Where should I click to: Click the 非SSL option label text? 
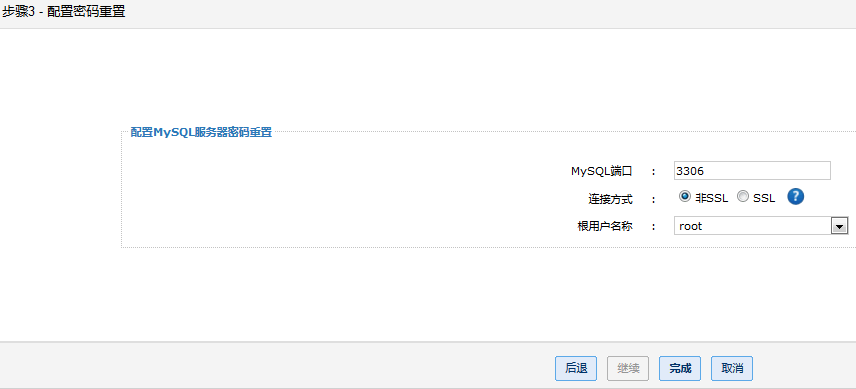[x=711, y=198]
